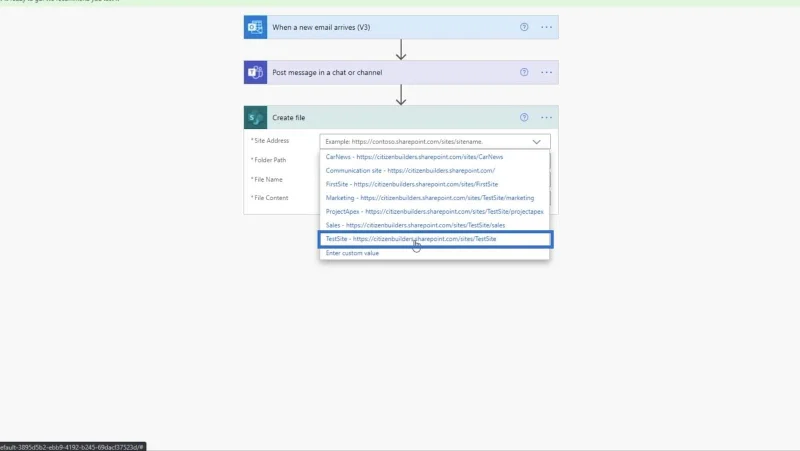
Task: Click the Folder Path field label
Action: pos(268,160)
